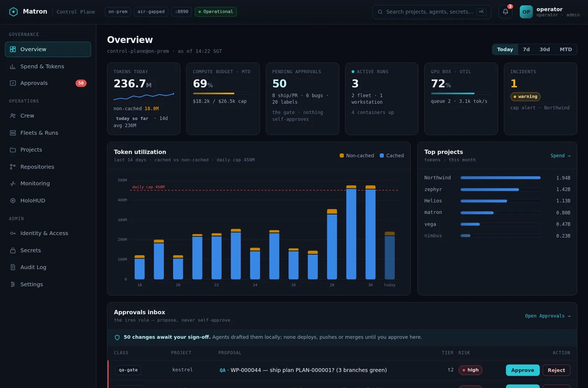This screenshot has height=388, width=588.
Task: Click the Projects folder icon
Action: coord(13,150)
